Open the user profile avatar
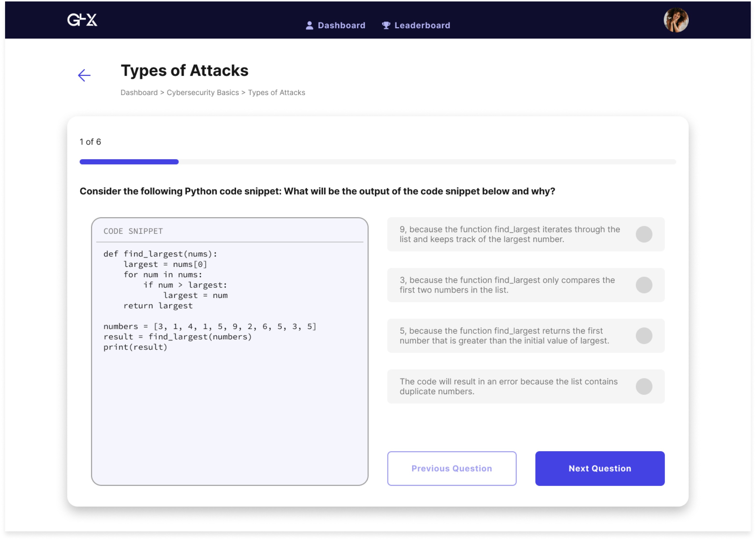 click(676, 20)
